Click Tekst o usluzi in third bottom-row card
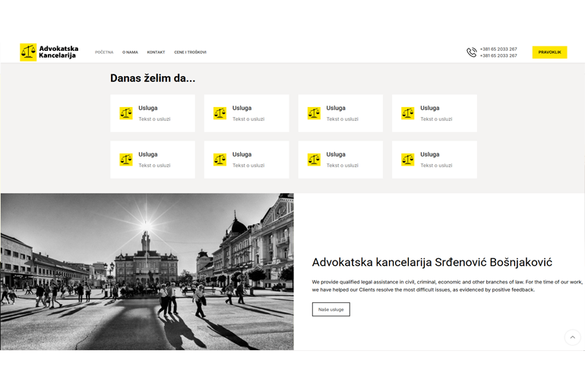The height and width of the screenshot is (392, 585). pos(342,165)
